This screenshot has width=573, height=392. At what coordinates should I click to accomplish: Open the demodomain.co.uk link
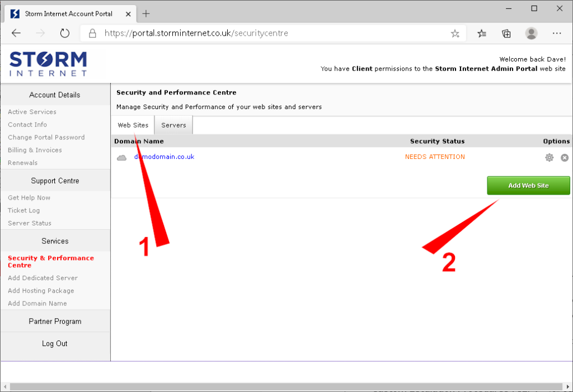(x=164, y=157)
